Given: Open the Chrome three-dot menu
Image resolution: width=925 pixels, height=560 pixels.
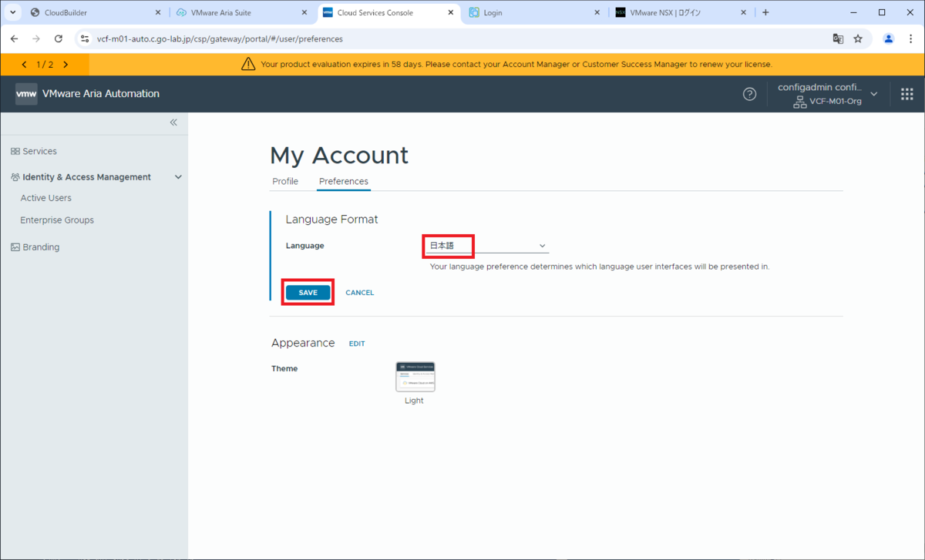Looking at the screenshot, I should point(910,39).
